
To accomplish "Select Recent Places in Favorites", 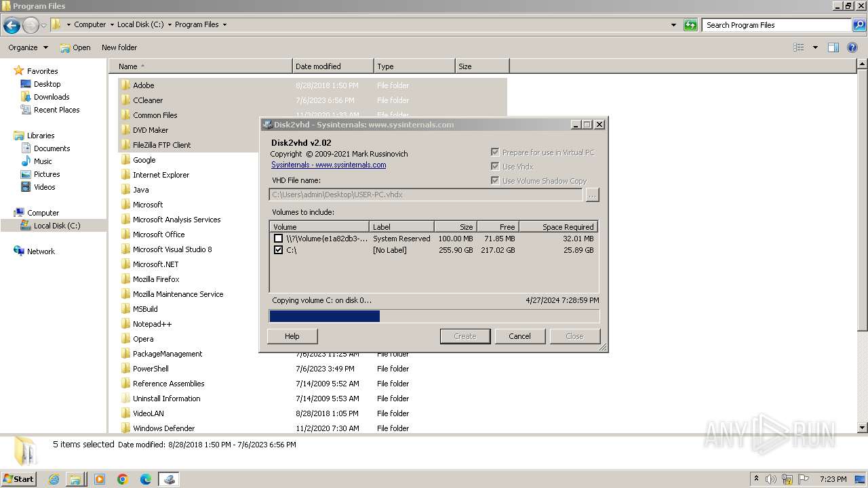I will (56, 110).
